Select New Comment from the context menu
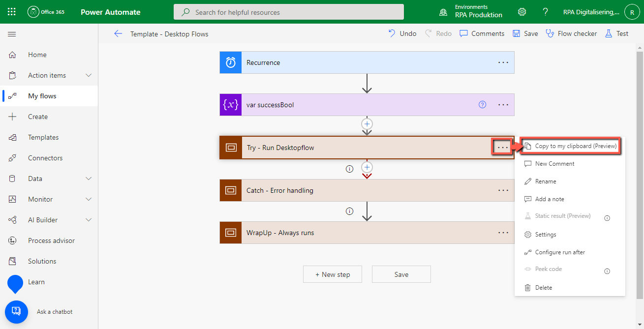 570,164
